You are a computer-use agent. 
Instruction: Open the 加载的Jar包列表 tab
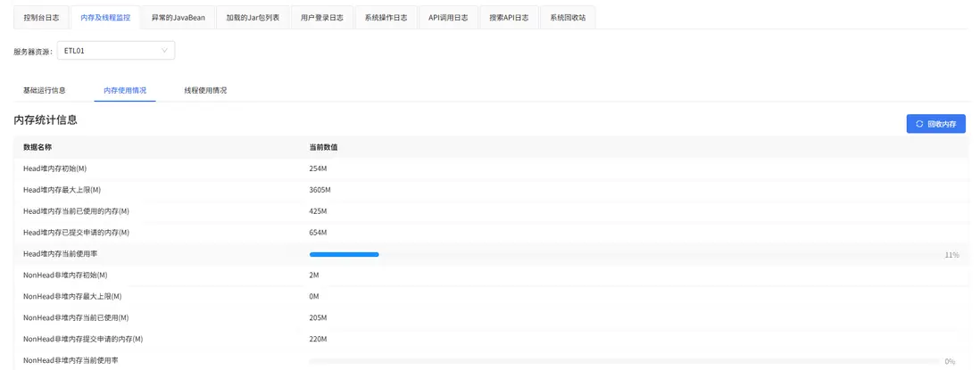click(253, 18)
